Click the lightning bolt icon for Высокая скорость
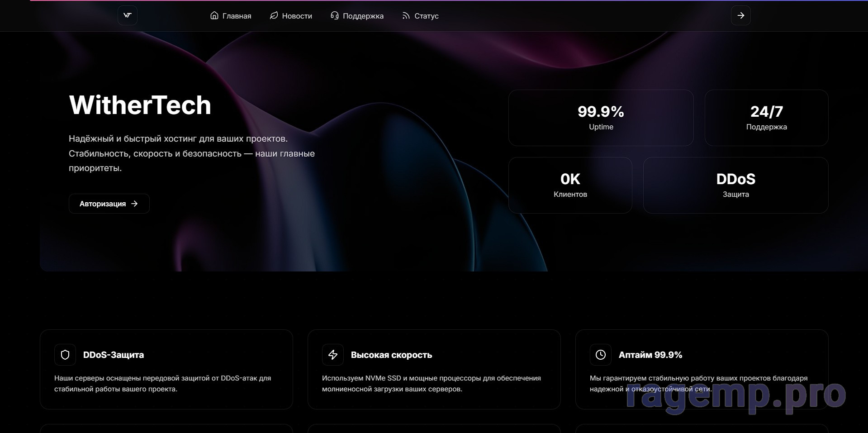The width and height of the screenshot is (868, 433). tap(333, 355)
